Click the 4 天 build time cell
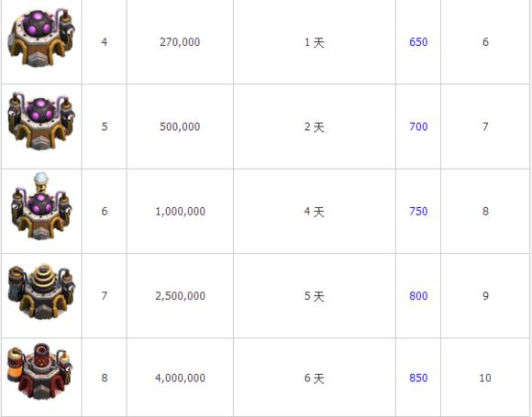532x417 pixels. [315, 212]
